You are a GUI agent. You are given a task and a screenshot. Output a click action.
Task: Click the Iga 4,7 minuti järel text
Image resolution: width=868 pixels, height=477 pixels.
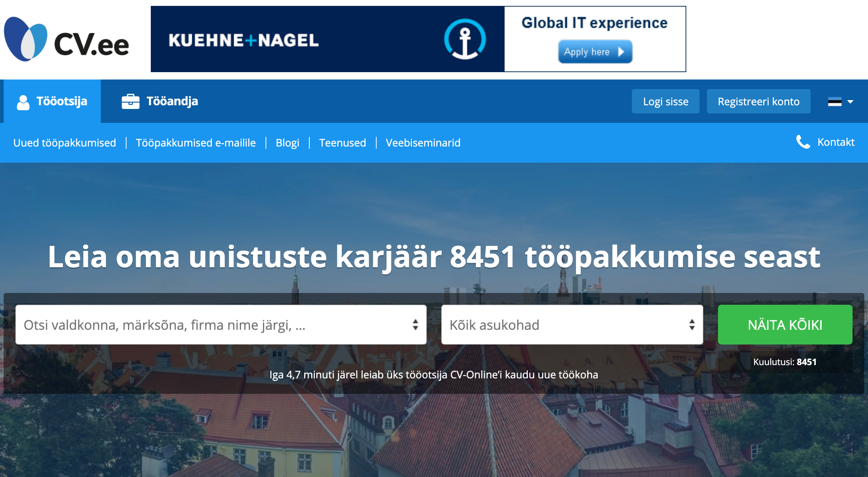pos(434,375)
